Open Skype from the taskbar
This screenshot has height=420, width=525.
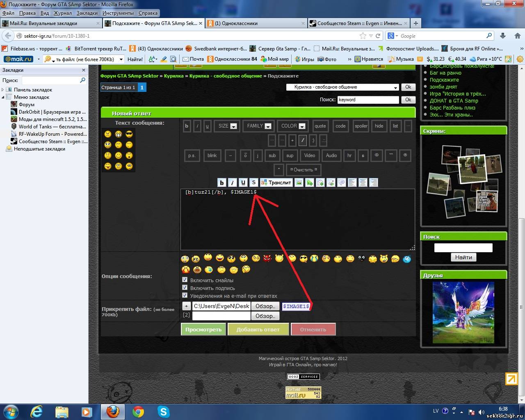point(164,411)
